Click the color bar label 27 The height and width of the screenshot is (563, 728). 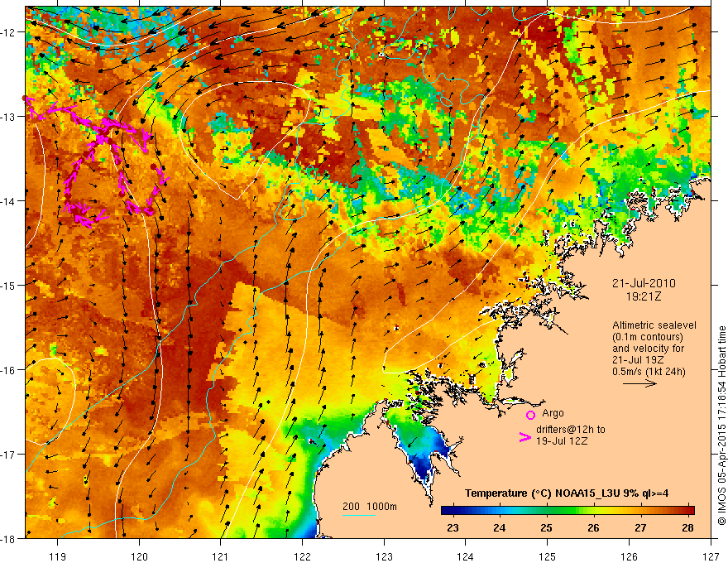coord(640,527)
